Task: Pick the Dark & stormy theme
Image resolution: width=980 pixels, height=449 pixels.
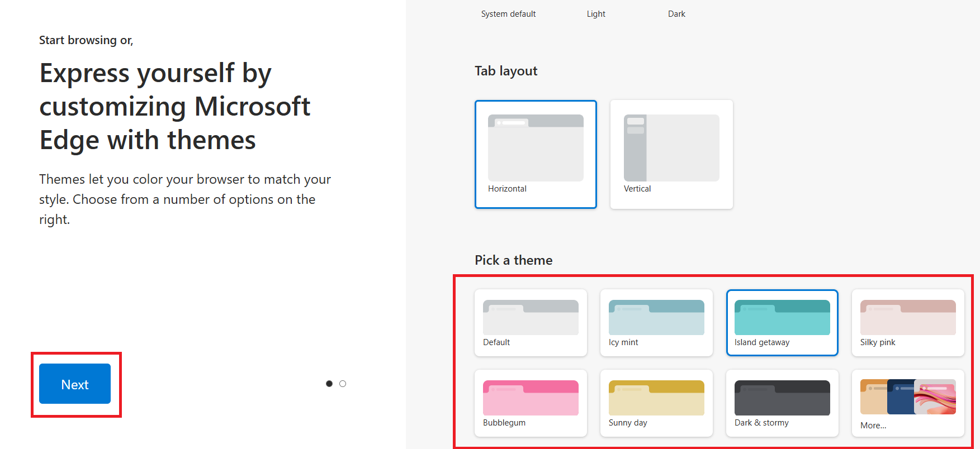Action: [x=782, y=403]
